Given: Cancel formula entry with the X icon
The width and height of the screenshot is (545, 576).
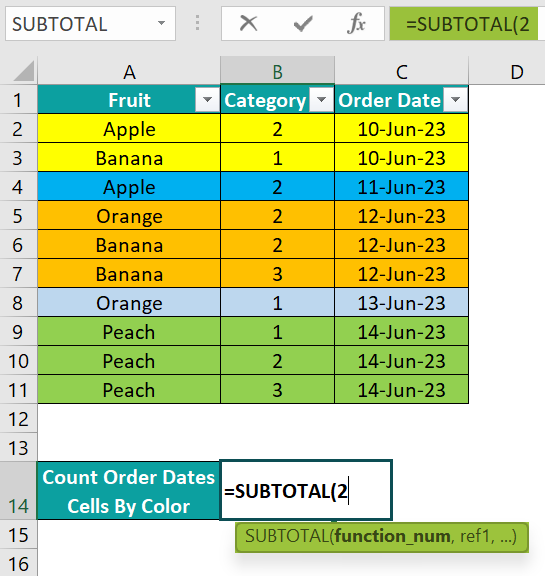Looking at the screenshot, I should (249, 24).
